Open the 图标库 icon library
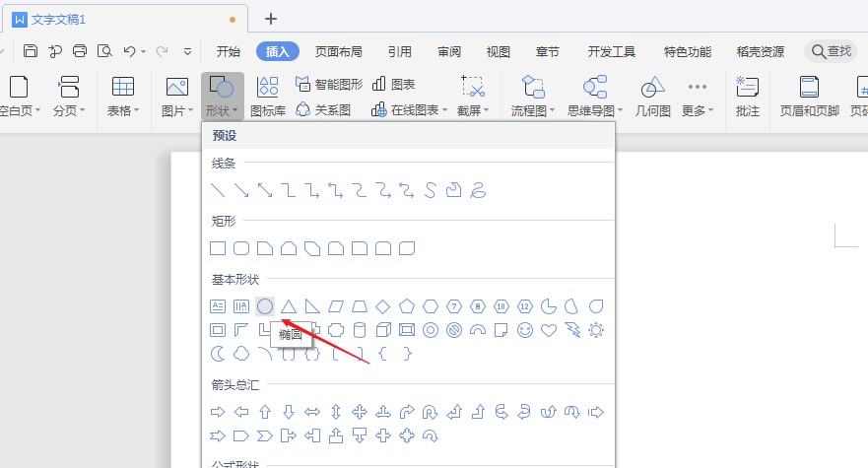The image size is (868, 468). 268,97
